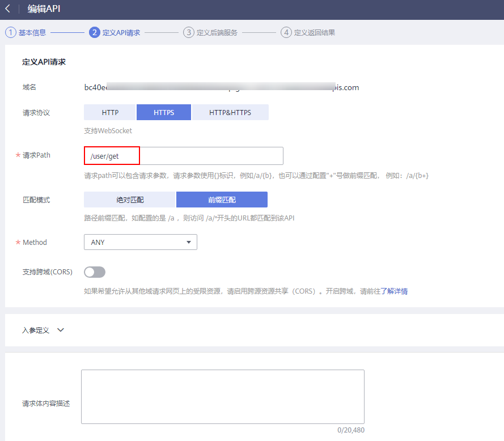Click the 请求体内容描述 text area
Screen dimensions: 504x441
pos(222,397)
